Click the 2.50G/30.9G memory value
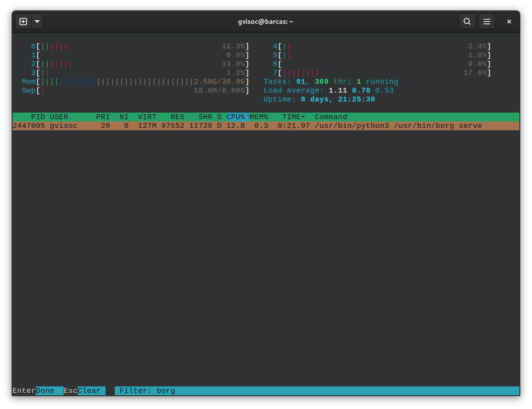The image size is (532, 409). pyautogui.click(x=219, y=82)
